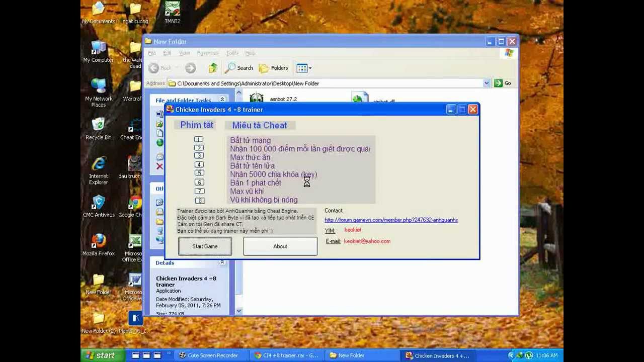Close the Chicken Invaders 4 trainer window

[473, 110]
